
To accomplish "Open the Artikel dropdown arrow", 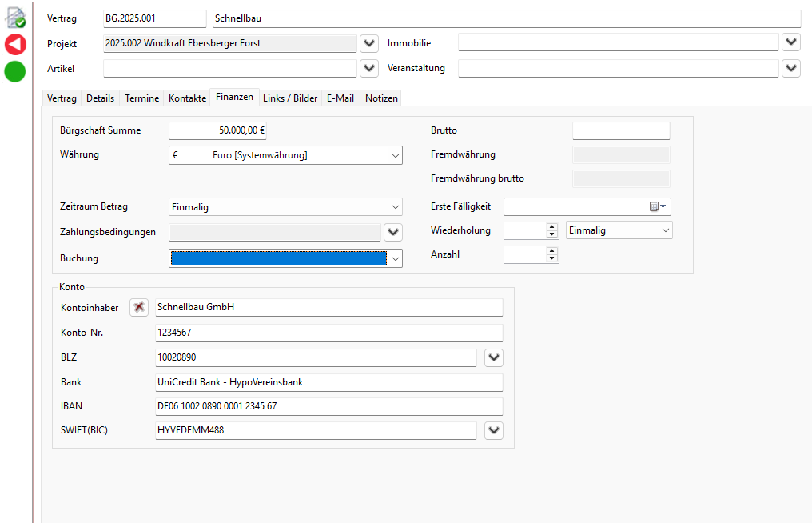I will [369, 68].
